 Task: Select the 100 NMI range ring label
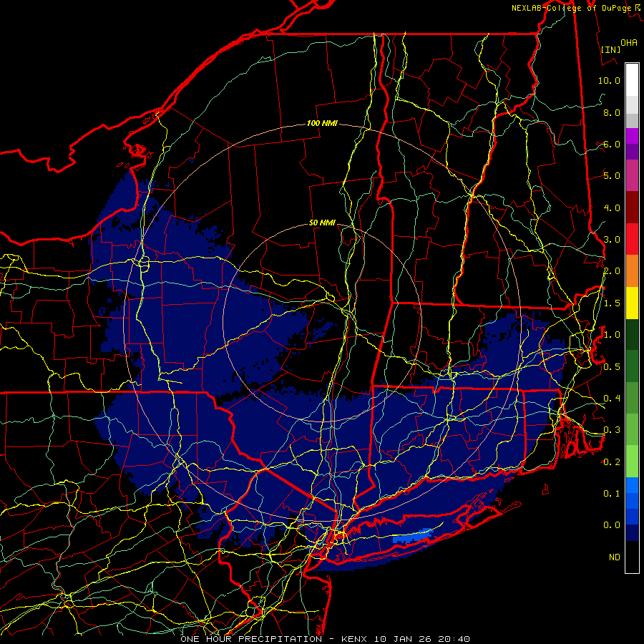coord(323,123)
